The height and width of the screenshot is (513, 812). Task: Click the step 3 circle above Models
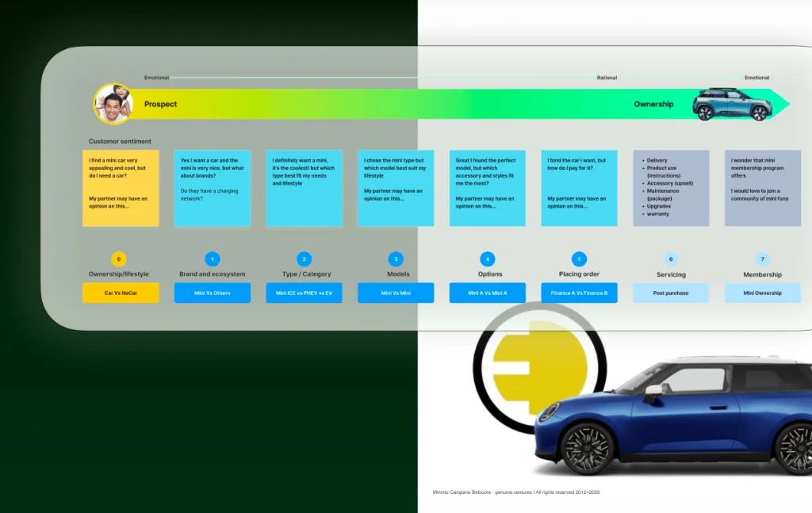[396, 258]
